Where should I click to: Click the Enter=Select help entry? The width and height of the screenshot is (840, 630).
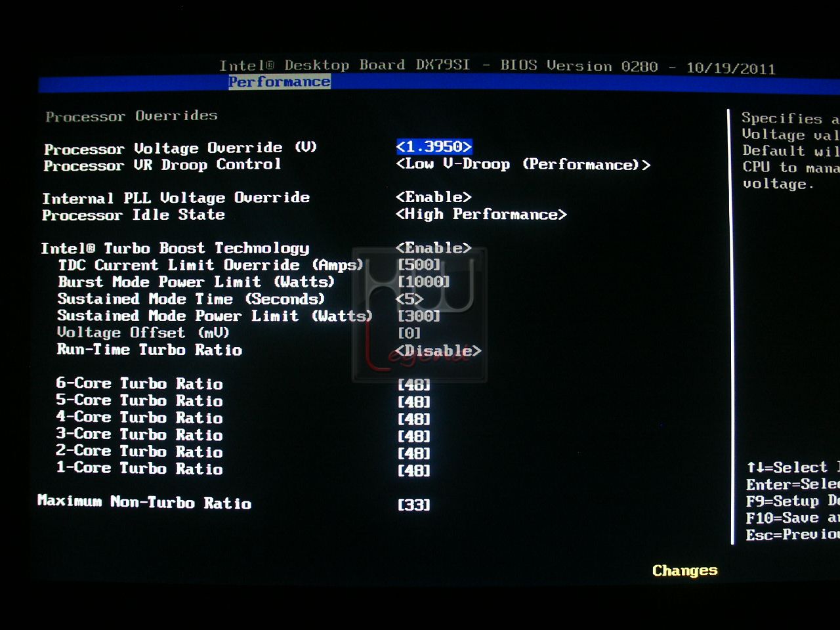point(793,484)
